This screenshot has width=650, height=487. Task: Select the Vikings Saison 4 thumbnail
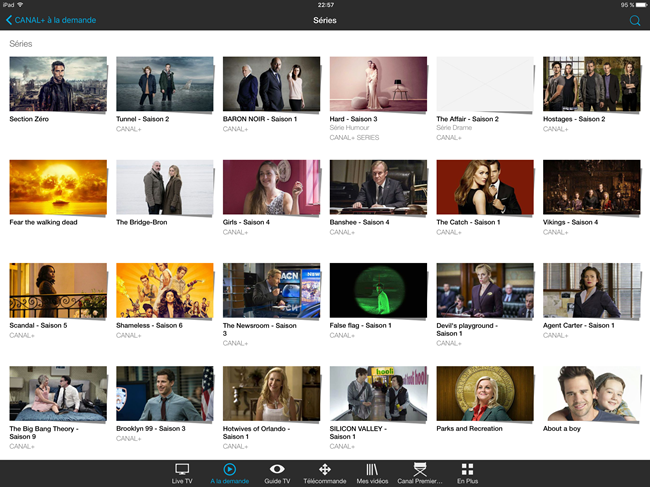coord(592,187)
